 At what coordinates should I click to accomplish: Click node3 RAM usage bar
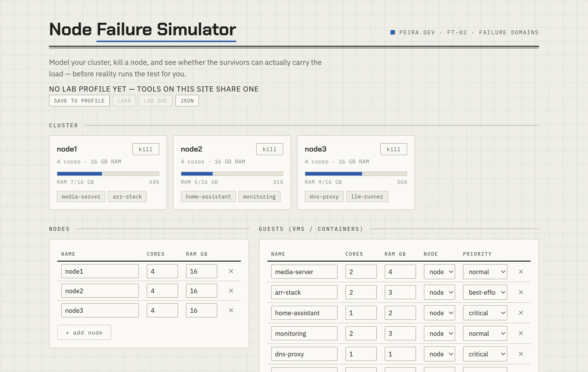356,174
